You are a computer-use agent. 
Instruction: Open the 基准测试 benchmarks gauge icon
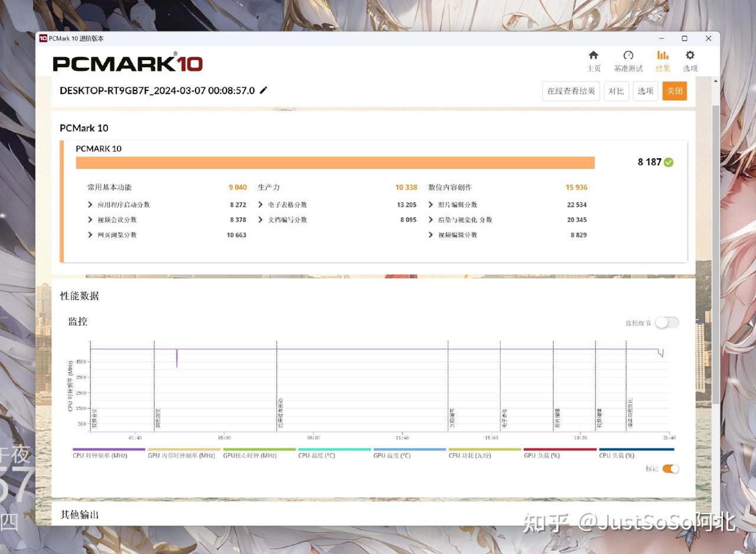click(628, 55)
